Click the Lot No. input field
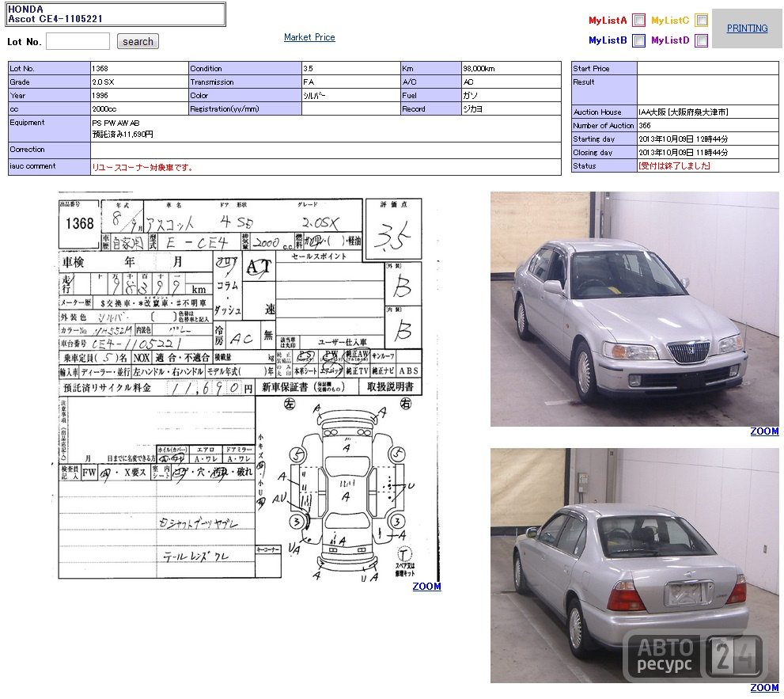 (78, 41)
